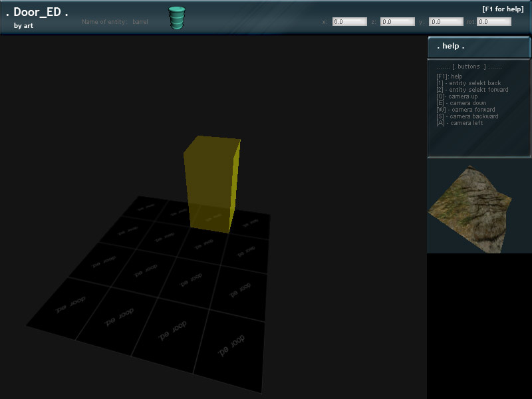The width and height of the screenshot is (532, 399).
Task: Click the '[F1]: help' line
Action: click(449, 76)
